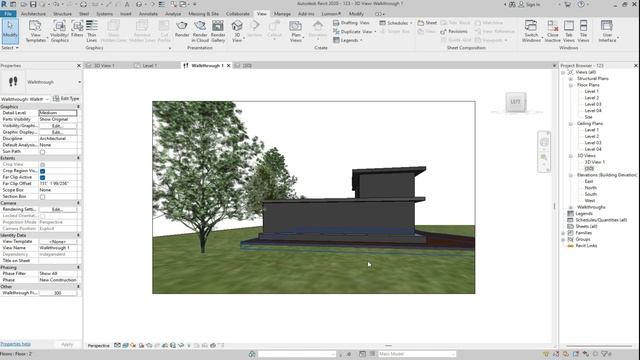
Task: Toggle Thin Lines
Action: tap(91, 31)
